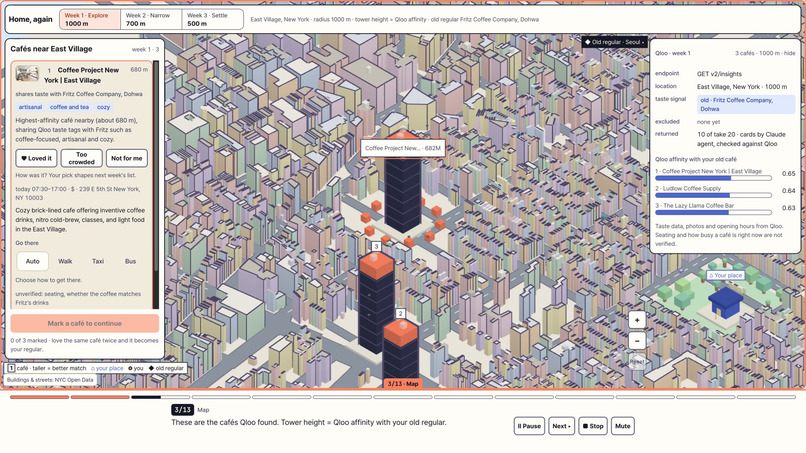Click The Lazy Llama Coffee Bar affinity bar
Viewport: 806px width, 453px height.
point(713,212)
